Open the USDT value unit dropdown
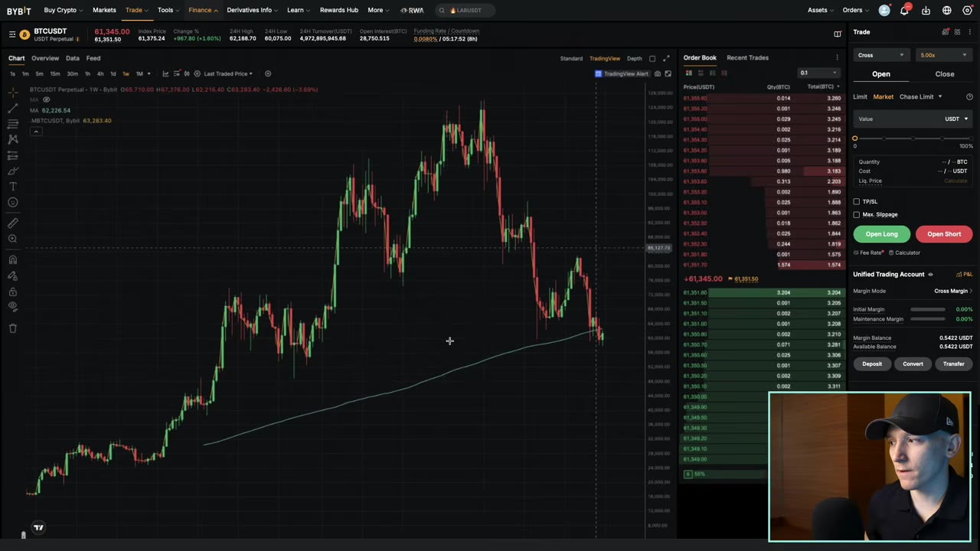This screenshot has width=980, height=551. [955, 119]
